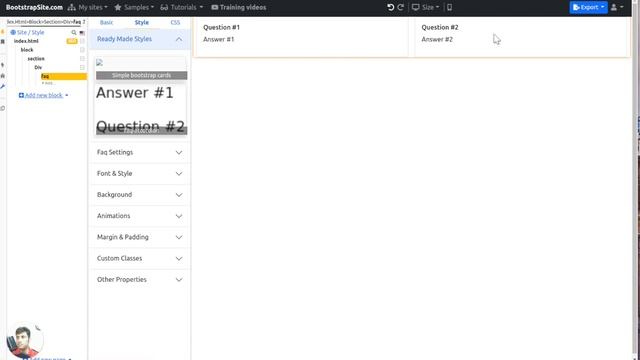Click the plus icon before Add new block
This screenshot has width=640, height=360.
[21, 95]
